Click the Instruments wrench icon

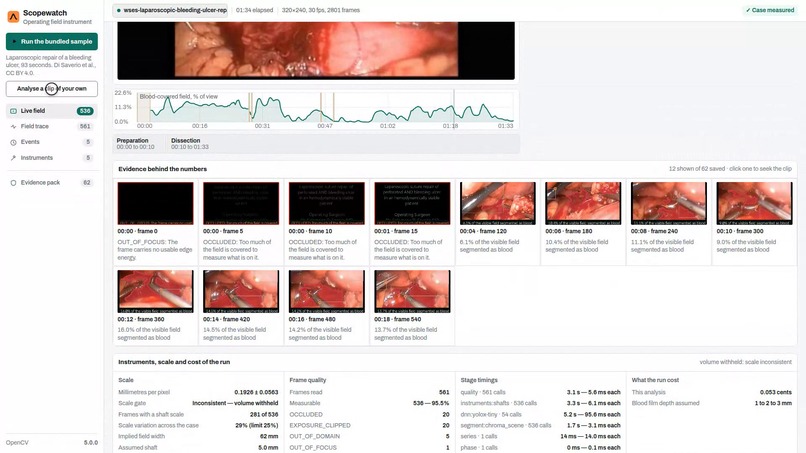point(13,158)
